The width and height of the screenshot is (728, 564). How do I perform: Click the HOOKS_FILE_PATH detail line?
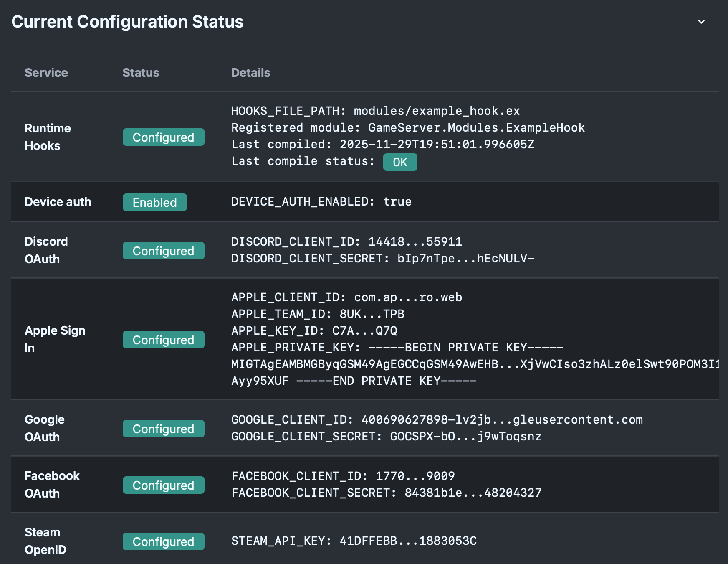[375, 111]
